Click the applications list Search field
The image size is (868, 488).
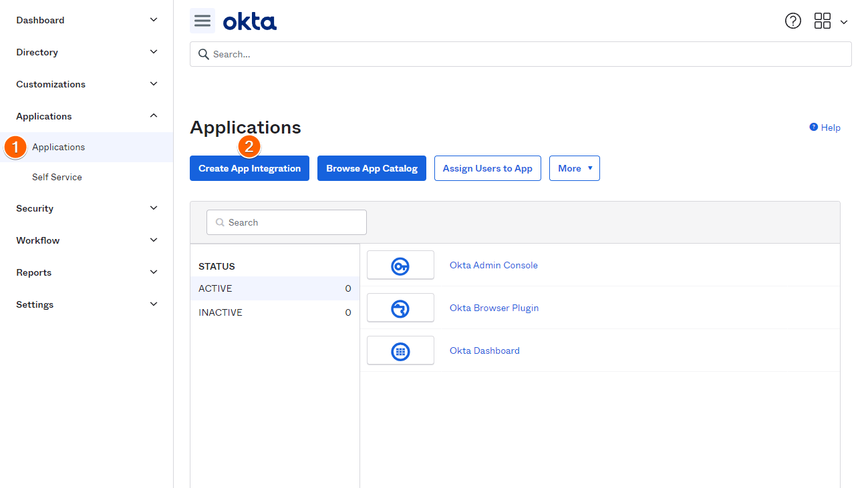pos(287,222)
